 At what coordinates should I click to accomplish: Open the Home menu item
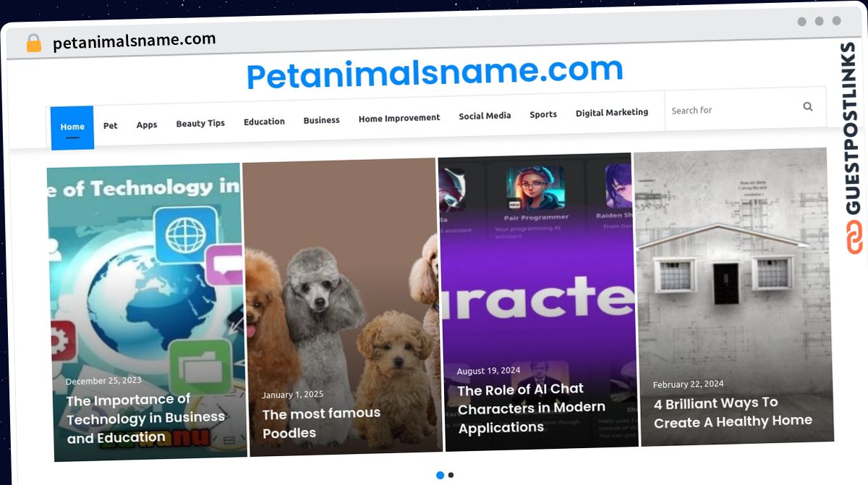pos(72,127)
